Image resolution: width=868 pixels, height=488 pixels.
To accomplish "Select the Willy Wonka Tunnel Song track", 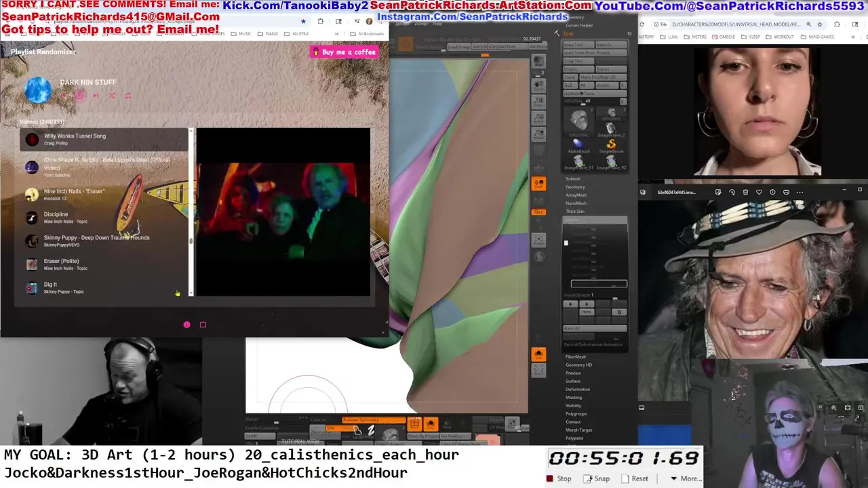I will [104, 139].
